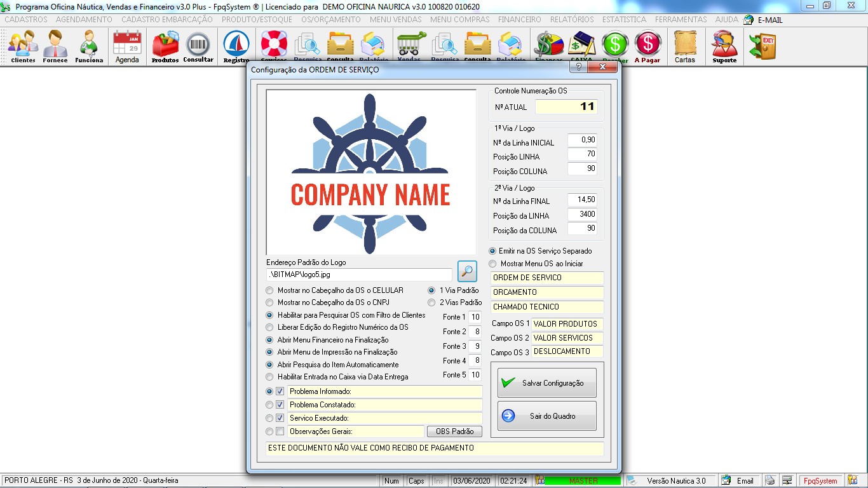Uncheck the 'Servico Executado' checkbox
868x488 pixels.
pyautogui.click(x=280, y=418)
